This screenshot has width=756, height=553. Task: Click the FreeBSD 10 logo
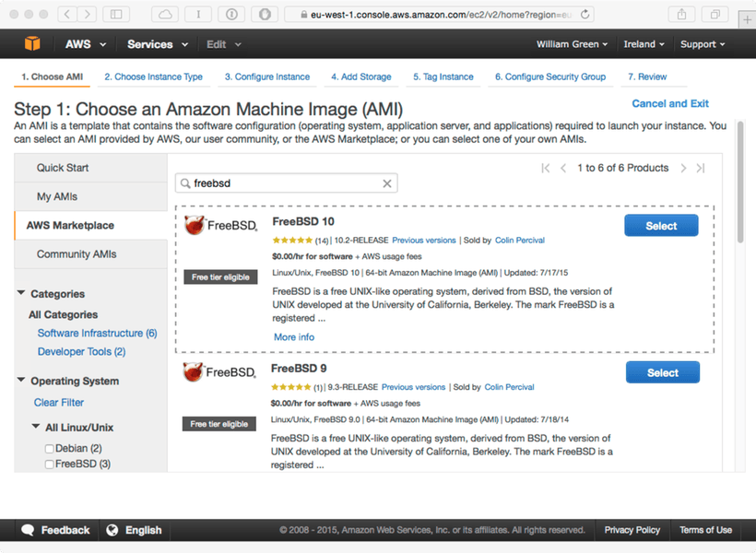point(221,225)
